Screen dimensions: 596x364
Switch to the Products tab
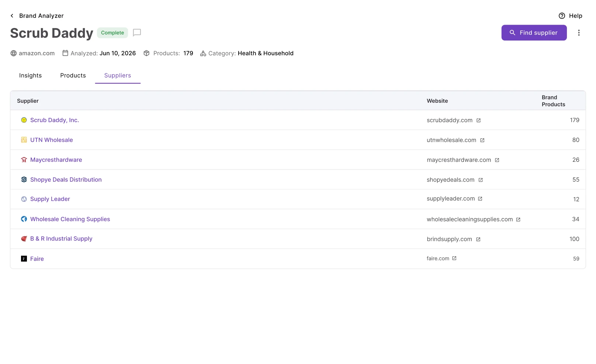(73, 76)
